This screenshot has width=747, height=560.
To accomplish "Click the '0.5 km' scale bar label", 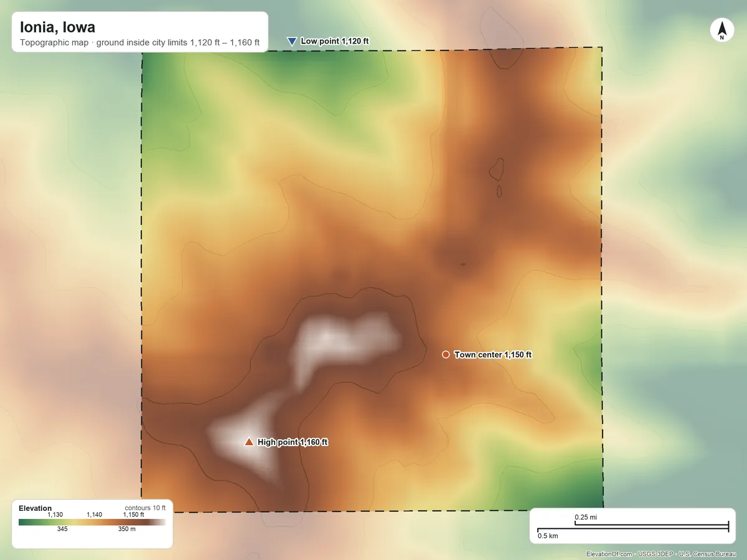I will 548,536.
